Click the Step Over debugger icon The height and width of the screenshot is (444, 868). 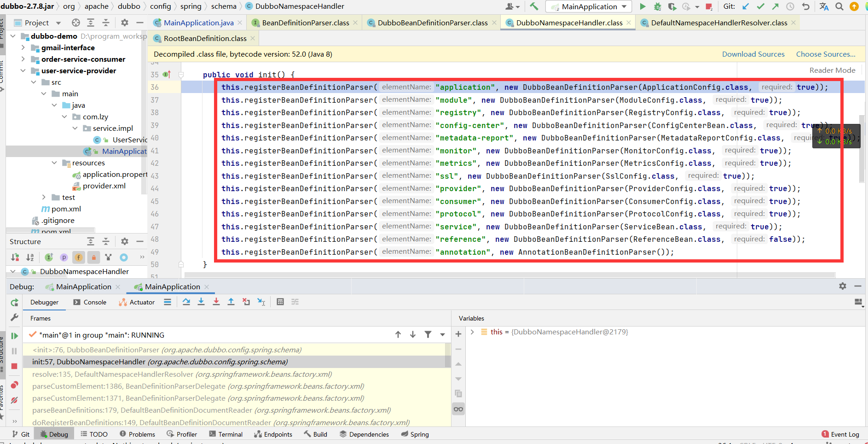pos(186,302)
